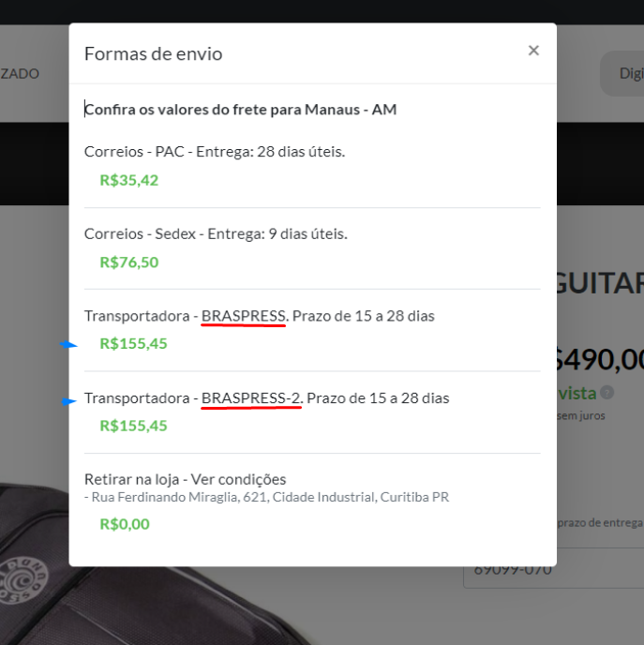Click the prazo de entrega text
644x645 pixels.
point(600,523)
